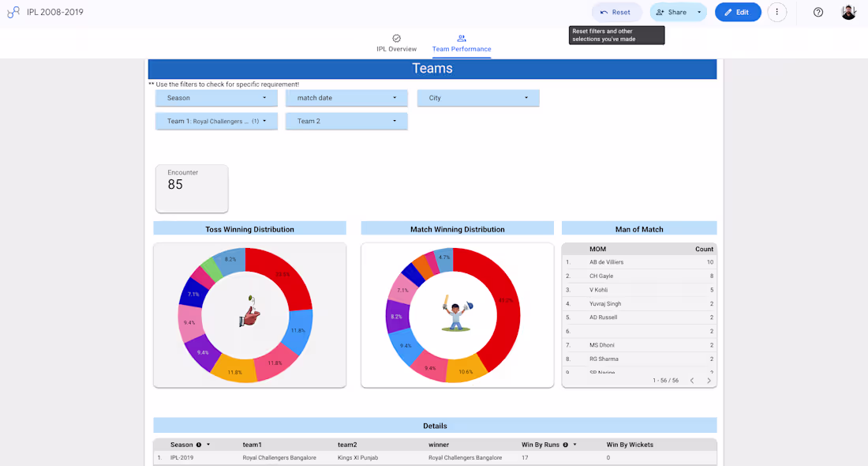
Task: Click the winner column header in Details
Action: 439,445
